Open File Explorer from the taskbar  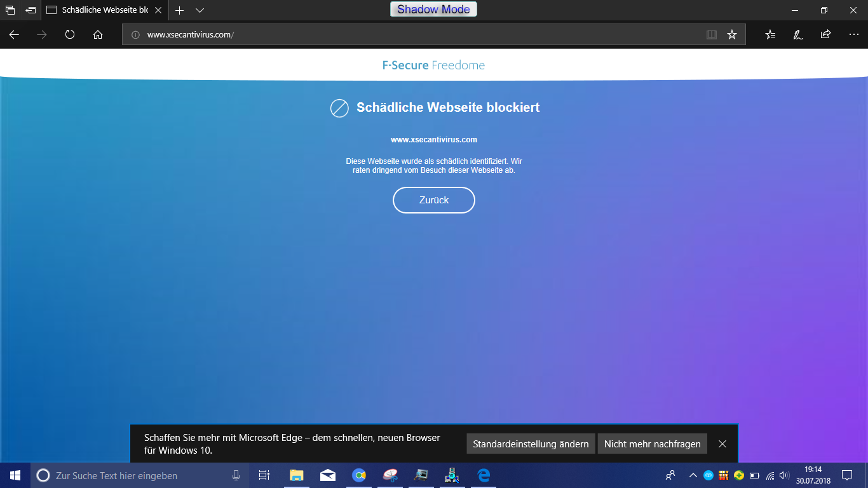click(296, 475)
